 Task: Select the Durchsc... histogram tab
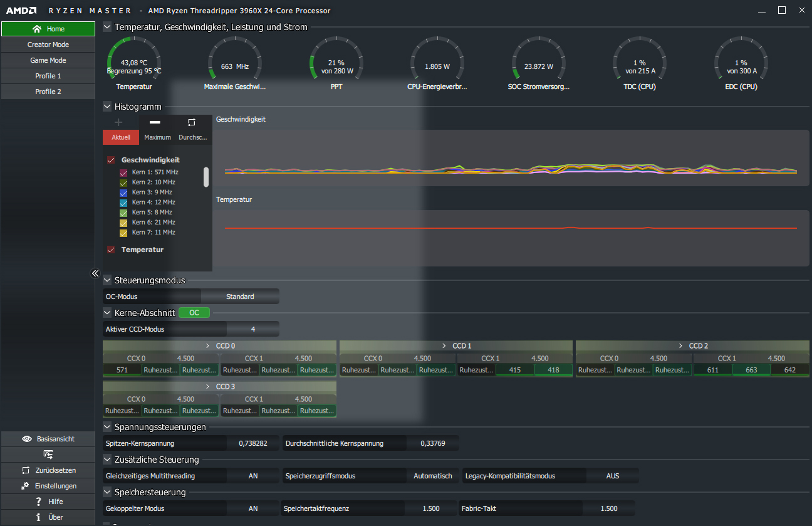(x=194, y=137)
